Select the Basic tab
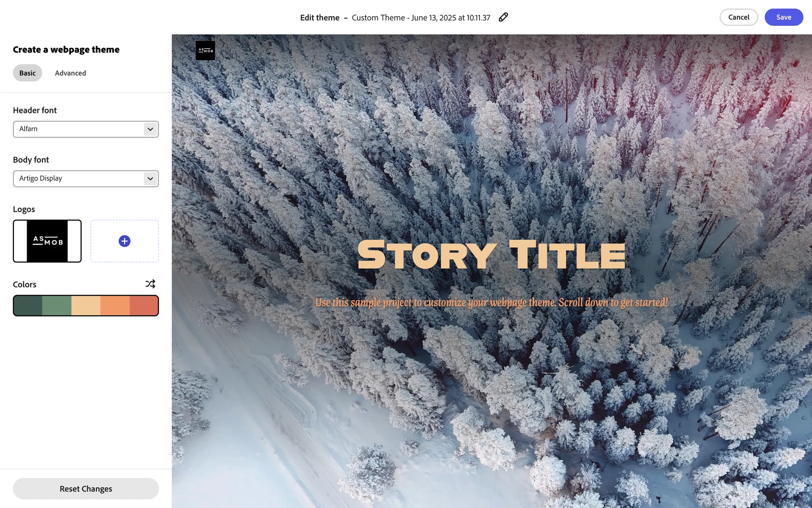The image size is (812, 508). point(27,73)
